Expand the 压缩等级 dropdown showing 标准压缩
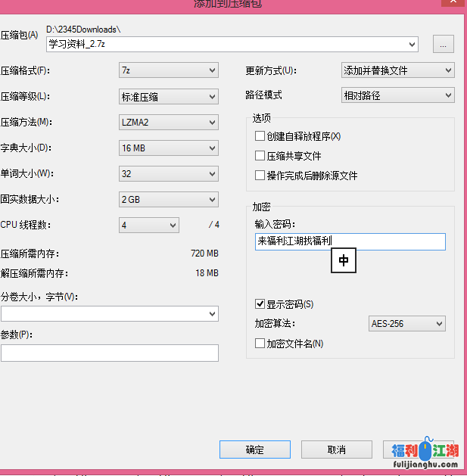Screen dimensions: 467x476 pos(169,96)
